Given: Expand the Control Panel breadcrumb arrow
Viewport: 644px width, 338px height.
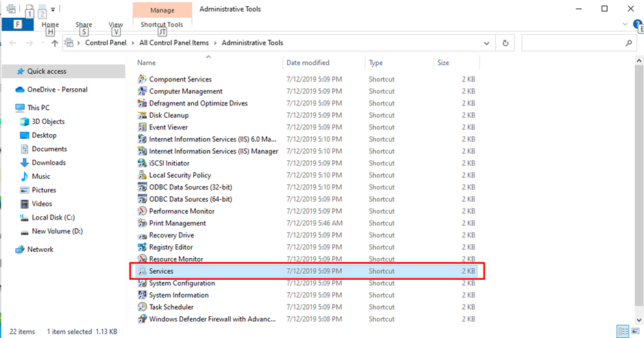Looking at the screenshot, I should coord(133,43).
